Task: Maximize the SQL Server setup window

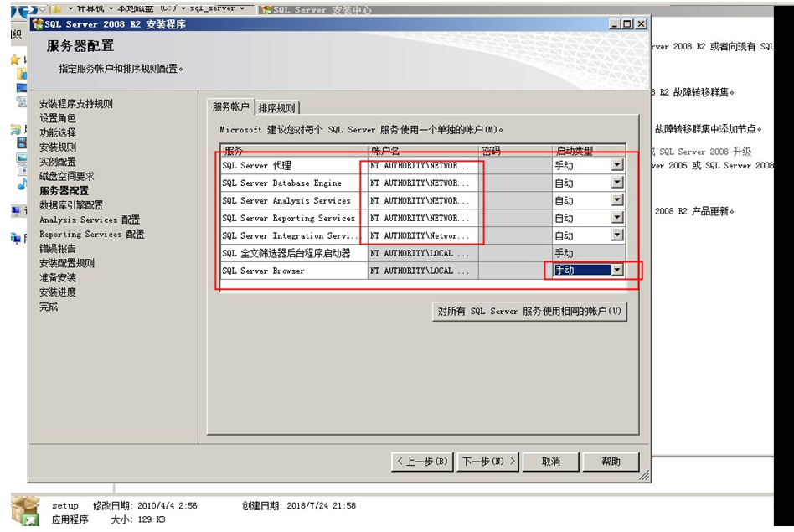Action: [x=626, y=23]
